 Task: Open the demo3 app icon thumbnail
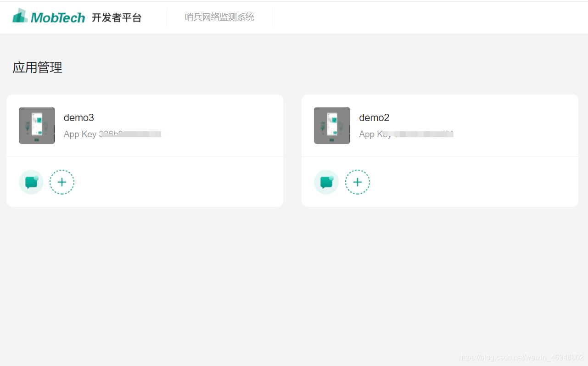coord(37,125)
